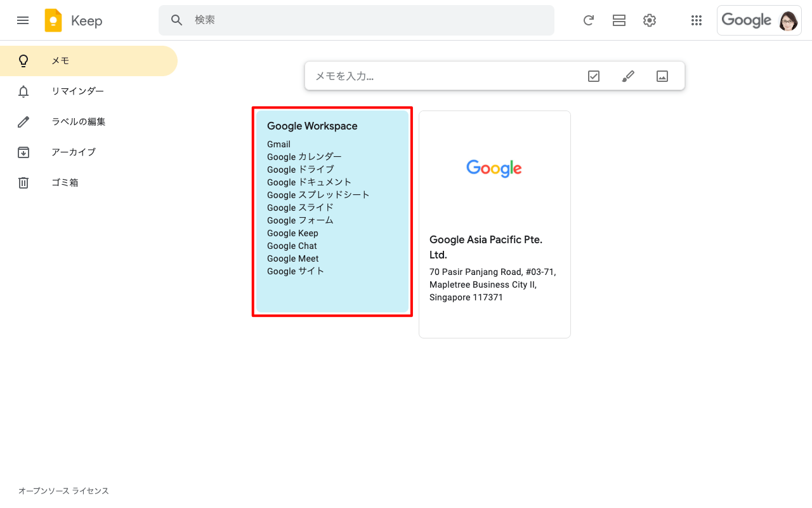Click Google ドキュメント text in note
The height and width of the screenshot is (508, 812).
(x=309, y=182)
